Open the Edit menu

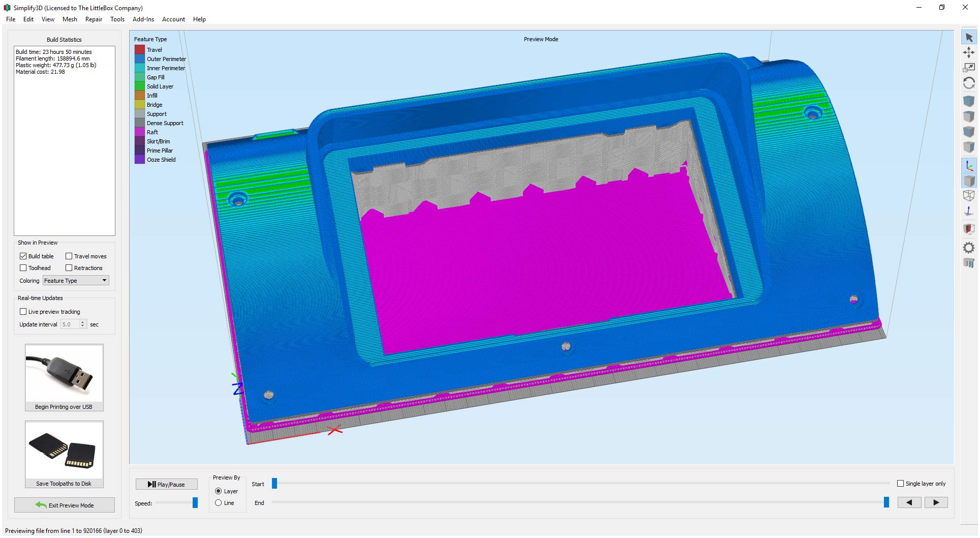coord(28,19)
